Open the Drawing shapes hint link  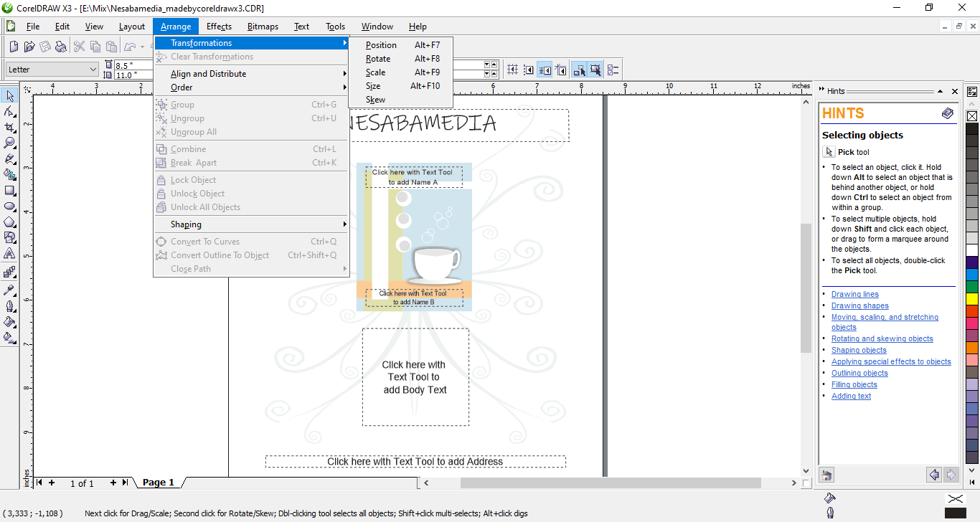(x=859, y=305)
